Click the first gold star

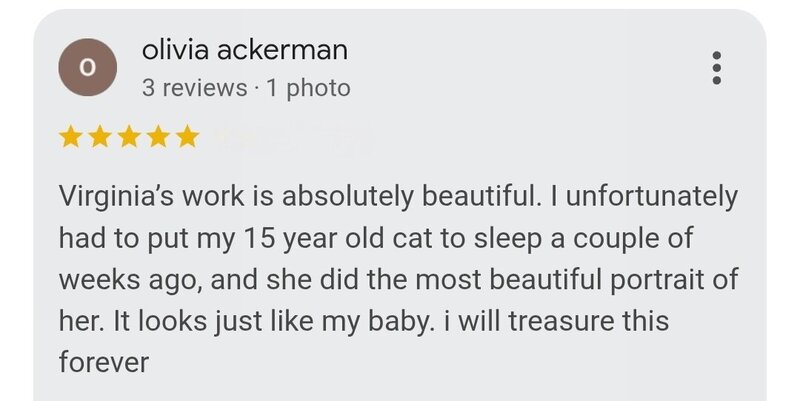[x=71, y=137]
